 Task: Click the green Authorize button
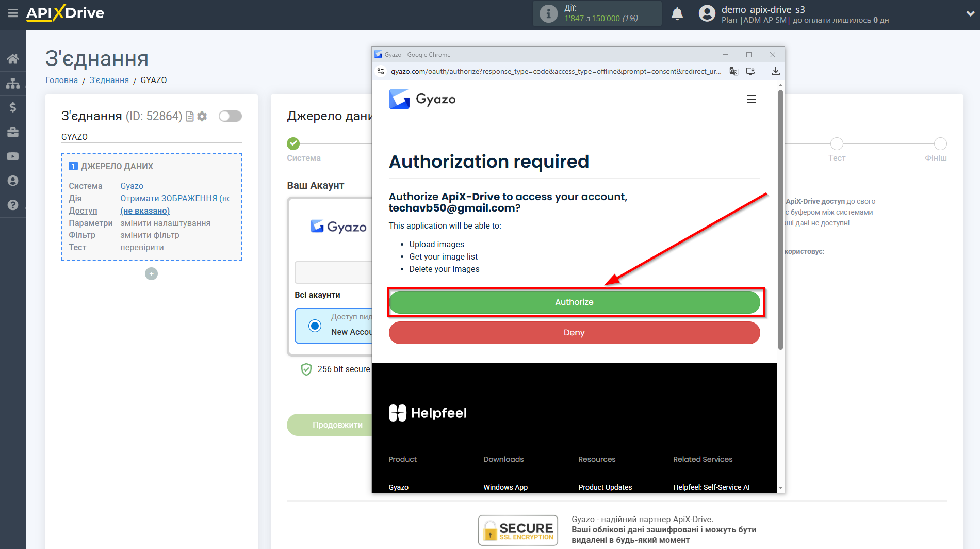[x=574, y=302]
